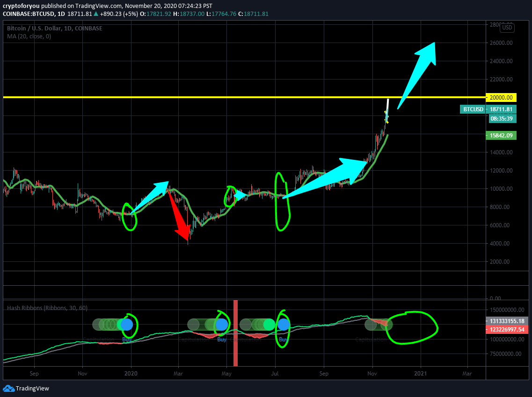The height and width of the screenshot is (397, 532).
Task: Click the red 123226997.54 hash rate label
Action: 507,329
